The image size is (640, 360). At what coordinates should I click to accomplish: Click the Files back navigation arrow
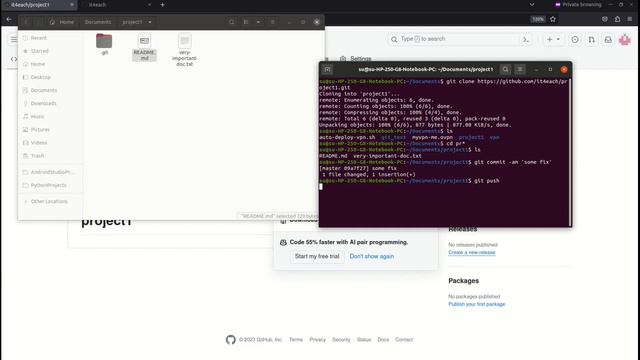(26, 22)
